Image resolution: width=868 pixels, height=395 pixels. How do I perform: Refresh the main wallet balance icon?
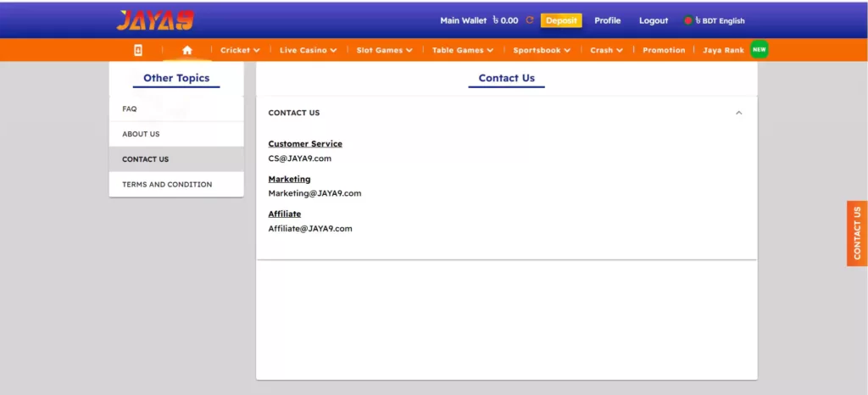(530, 20)
